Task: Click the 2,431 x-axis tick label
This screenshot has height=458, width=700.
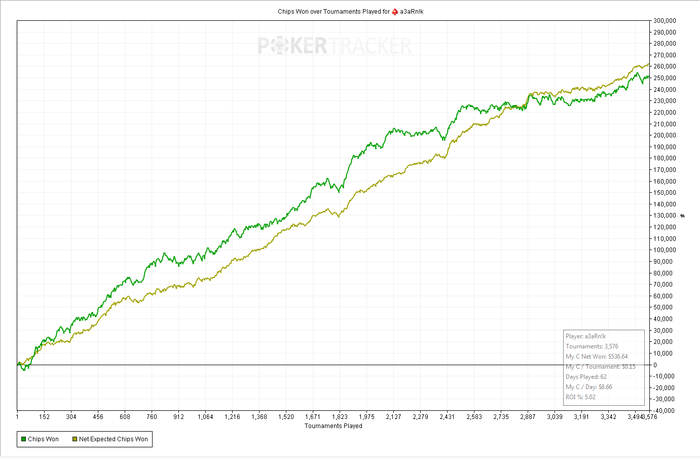Action: (447, 417)
